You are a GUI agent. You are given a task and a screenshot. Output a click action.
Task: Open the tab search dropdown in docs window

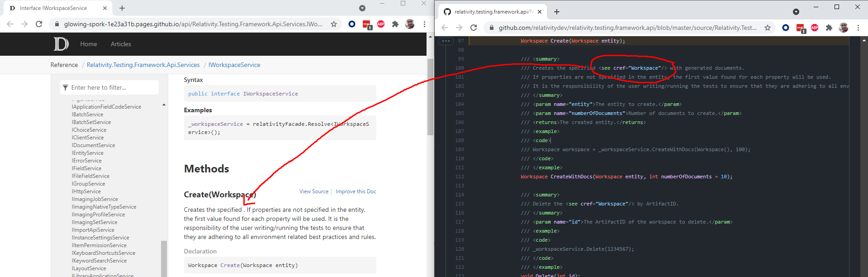[x=362, y=8]
